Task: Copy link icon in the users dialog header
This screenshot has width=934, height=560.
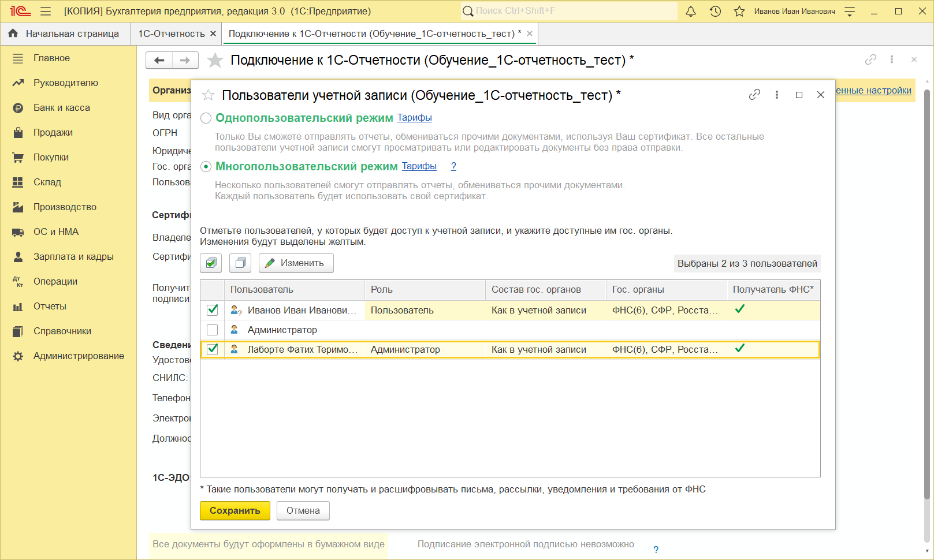Action: [x=754, y=95]
